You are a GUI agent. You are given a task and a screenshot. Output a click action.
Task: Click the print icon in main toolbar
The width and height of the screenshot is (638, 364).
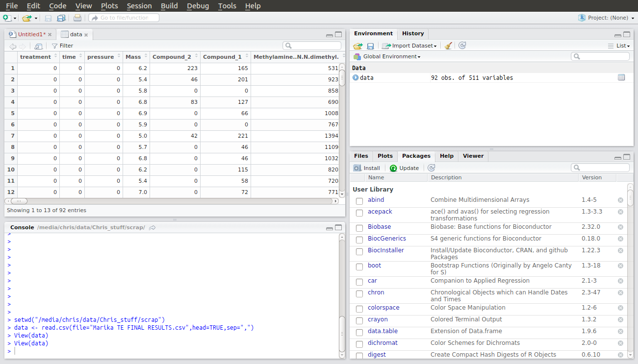pyautogui.click(x=77, y=18)
